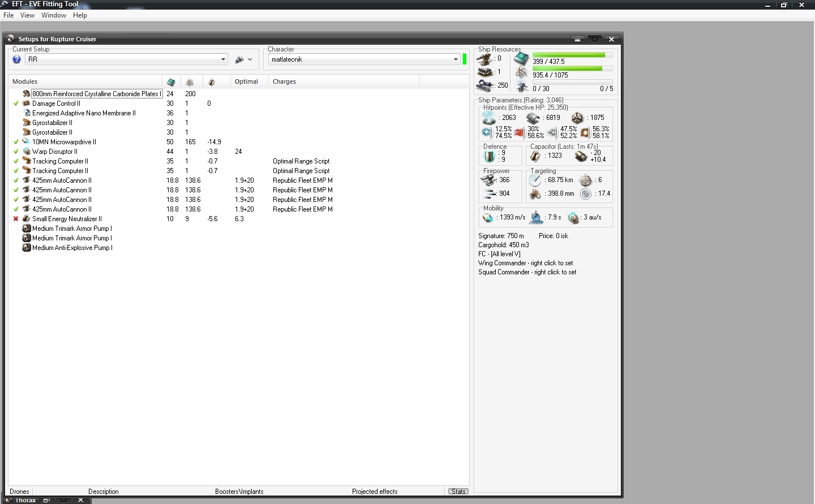Click the thermal resistance flame icon
This screenshot has width=815, height=504.
(519, 132)
